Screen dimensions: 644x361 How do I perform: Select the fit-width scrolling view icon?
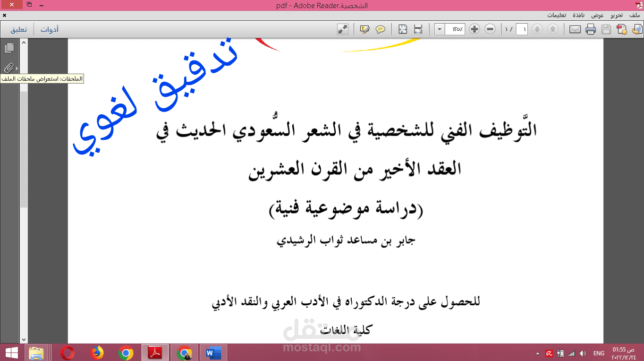point(418,29)
